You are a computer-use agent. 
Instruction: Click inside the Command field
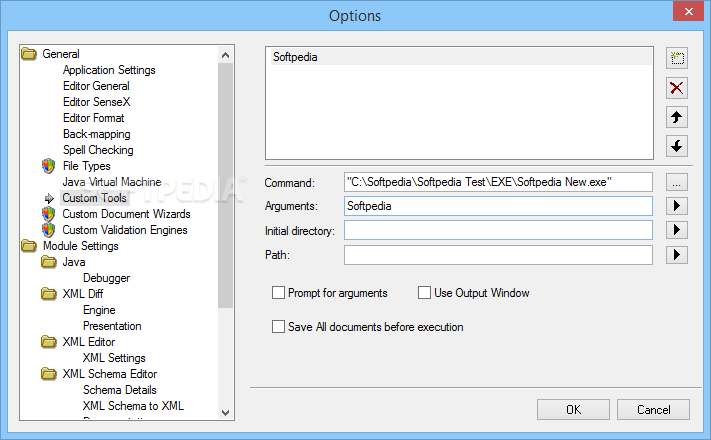(498, 182)
